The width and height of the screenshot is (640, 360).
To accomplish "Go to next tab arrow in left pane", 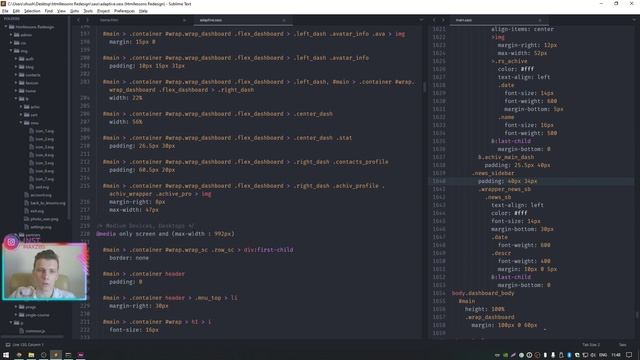I will click(x=87, y=20).
